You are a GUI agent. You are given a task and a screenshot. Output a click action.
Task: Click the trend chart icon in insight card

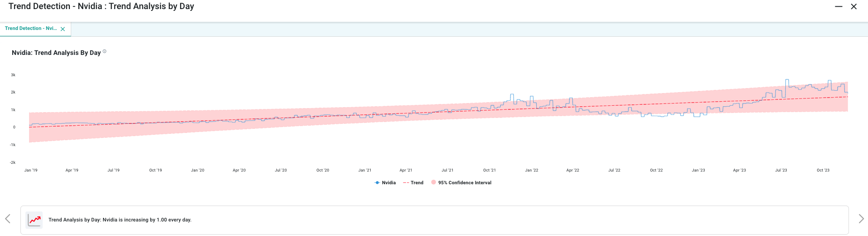(x=34, y=220)
